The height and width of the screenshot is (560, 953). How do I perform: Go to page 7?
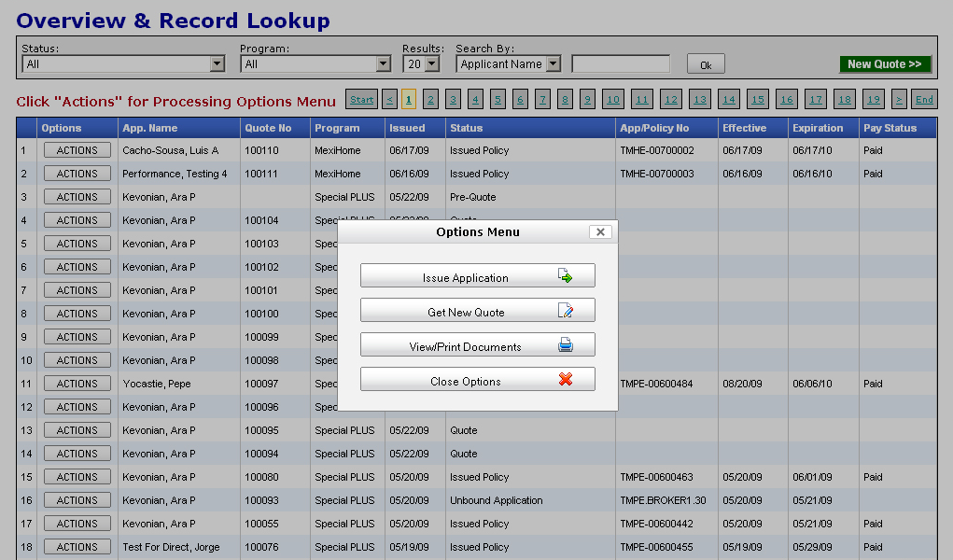pyautogui.click(x=542, y=100)
